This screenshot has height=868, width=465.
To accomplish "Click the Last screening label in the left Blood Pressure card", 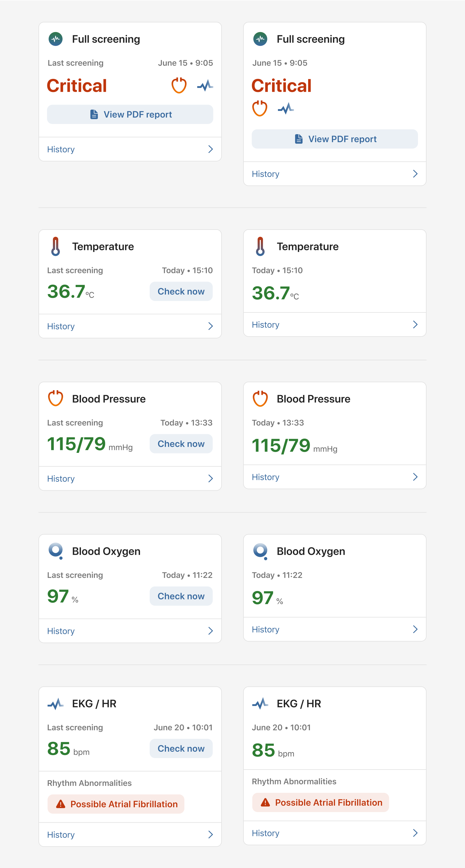I will [x=75, y=423].
